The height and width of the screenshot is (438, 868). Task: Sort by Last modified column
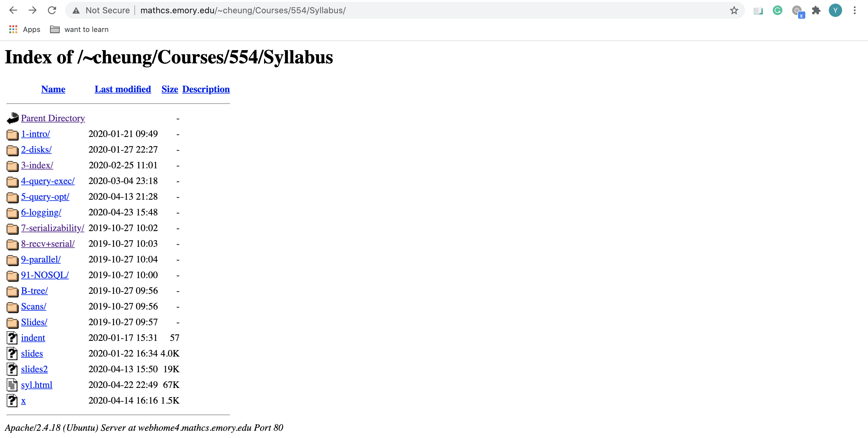[x=123, y=89]
